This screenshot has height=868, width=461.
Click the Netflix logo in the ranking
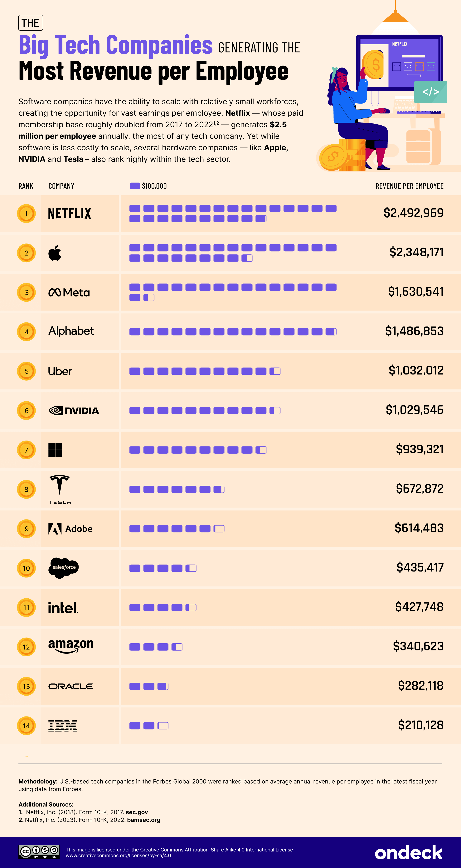point(70,213)
